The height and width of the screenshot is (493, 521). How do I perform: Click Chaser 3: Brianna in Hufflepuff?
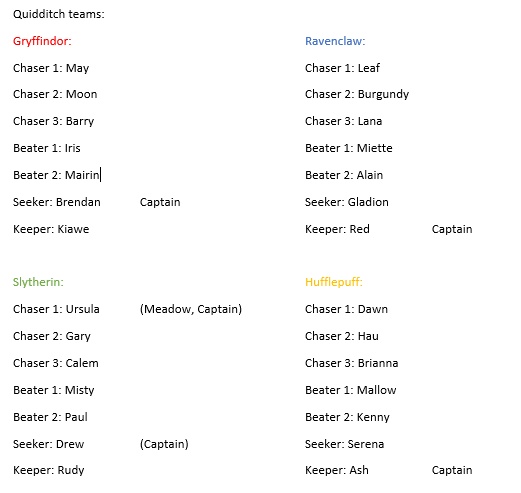pos(352,363)
